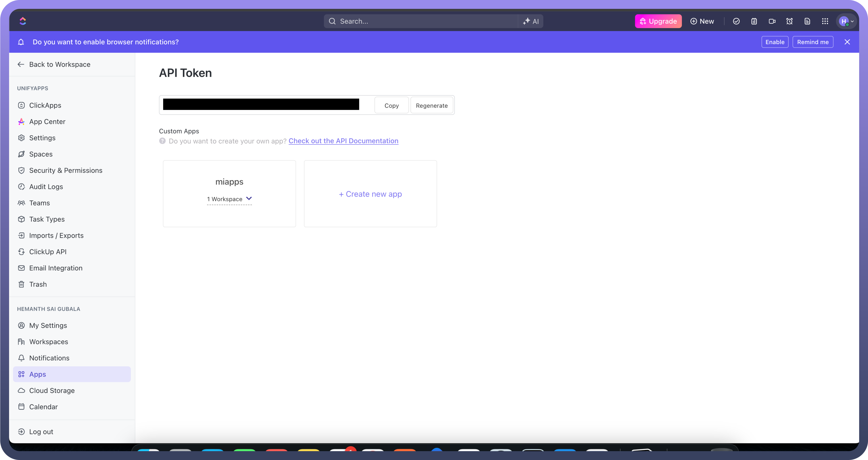The height and width of the screenshot is (460, 868).
Task: Open the reminders alarm clock icon
Action: 789,21
